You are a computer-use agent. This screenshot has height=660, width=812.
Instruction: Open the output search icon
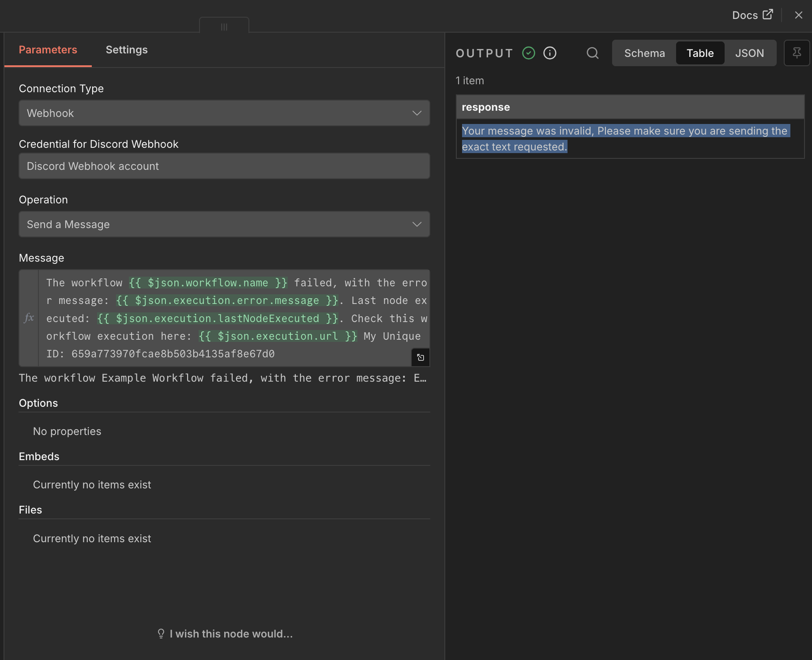(x=592, y=53)
